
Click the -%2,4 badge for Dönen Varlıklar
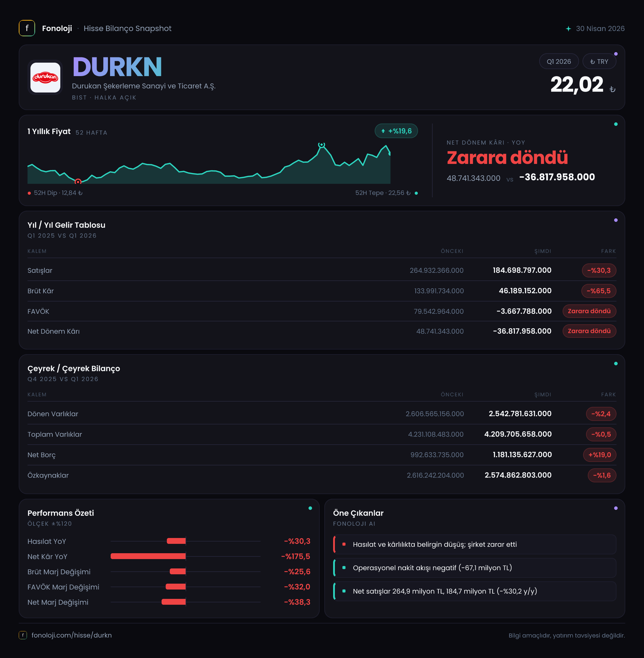[601, 414]
